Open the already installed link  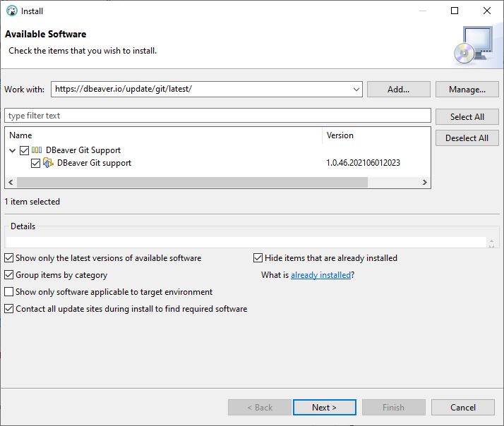click(x=320, y=275)
